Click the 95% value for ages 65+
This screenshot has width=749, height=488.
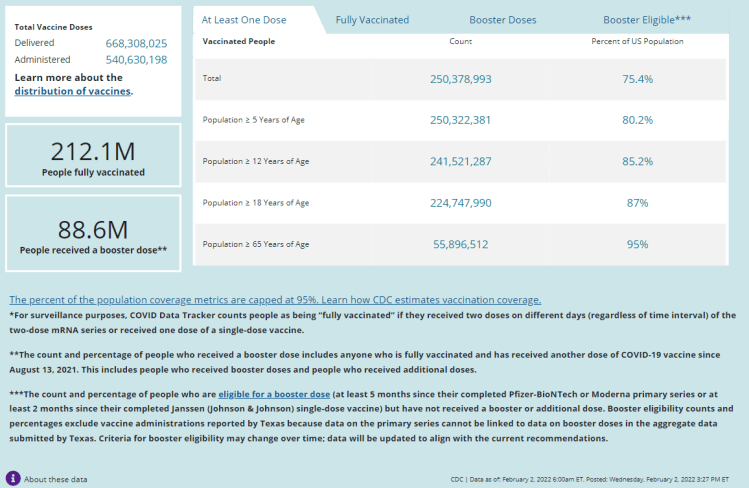(637, 244)
